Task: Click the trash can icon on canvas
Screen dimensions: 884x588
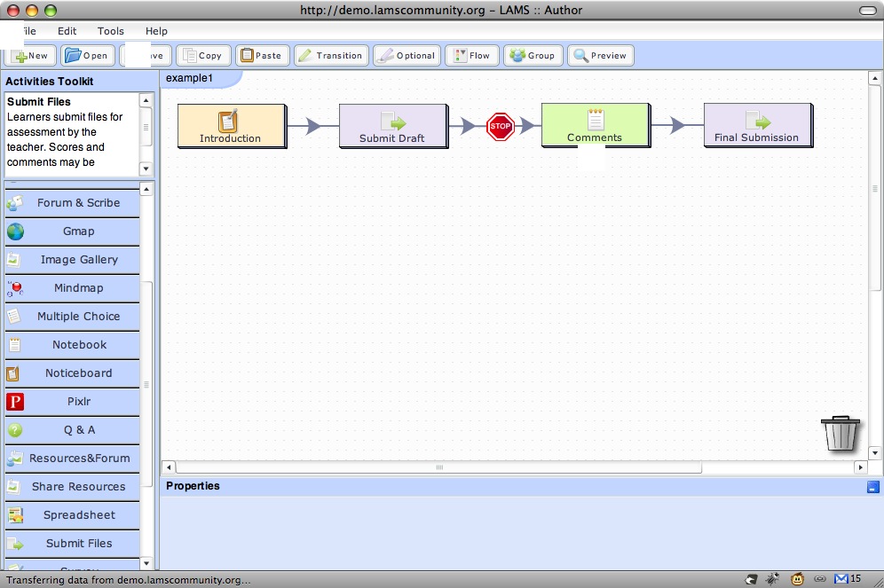Action: point(841,434)
